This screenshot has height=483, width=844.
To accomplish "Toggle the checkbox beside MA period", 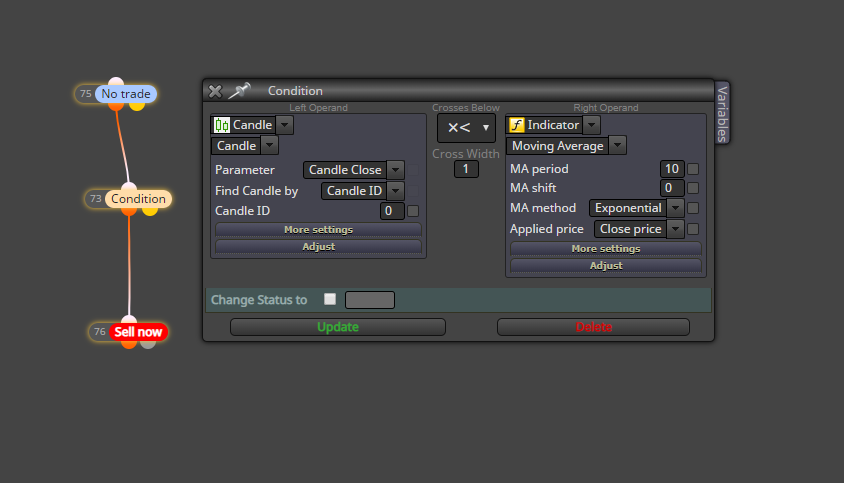I will (693, 169).
